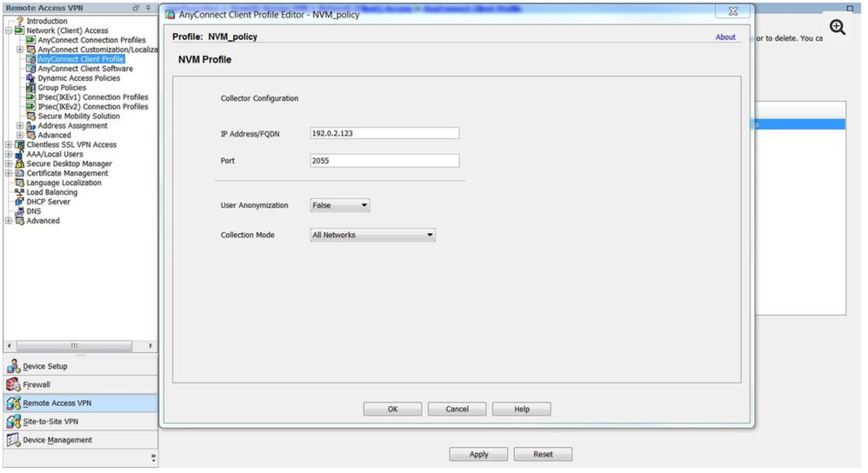
Task: Click the IP Address/FQDN field
Action: pos(384,133)
